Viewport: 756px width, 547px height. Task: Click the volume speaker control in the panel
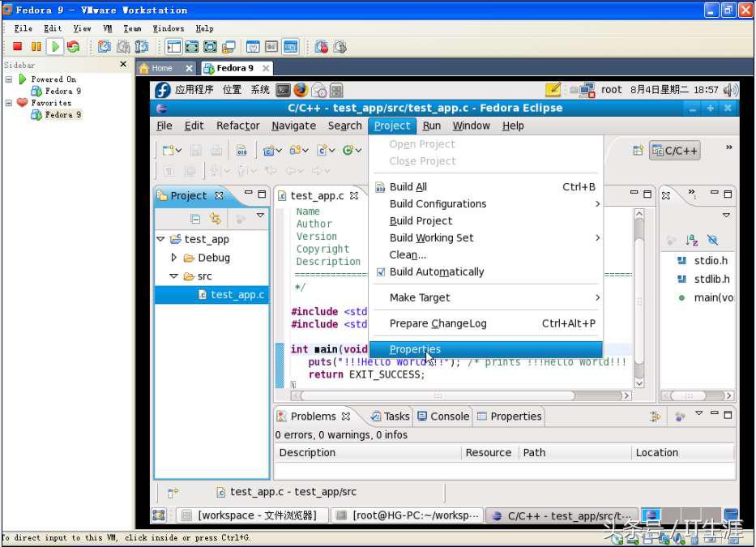[x=730, y=90]
